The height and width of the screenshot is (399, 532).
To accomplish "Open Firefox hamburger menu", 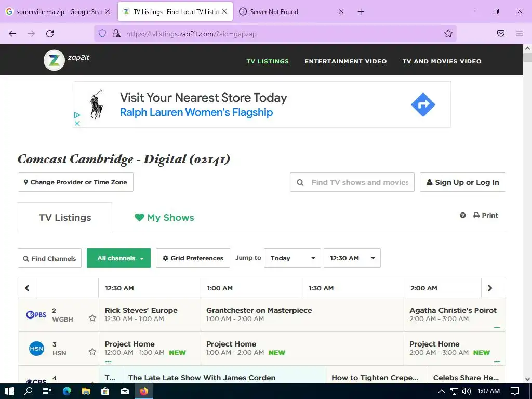I will (x=520, y=33).
